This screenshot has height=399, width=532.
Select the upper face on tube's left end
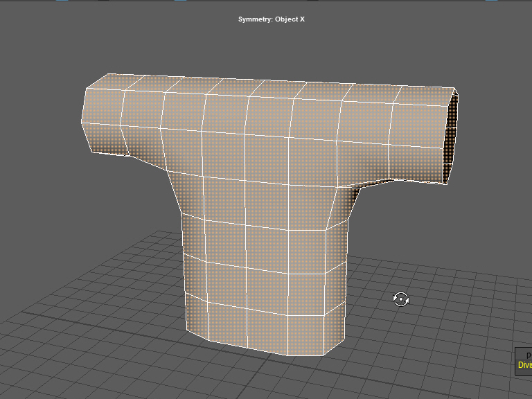coord(104,107)
